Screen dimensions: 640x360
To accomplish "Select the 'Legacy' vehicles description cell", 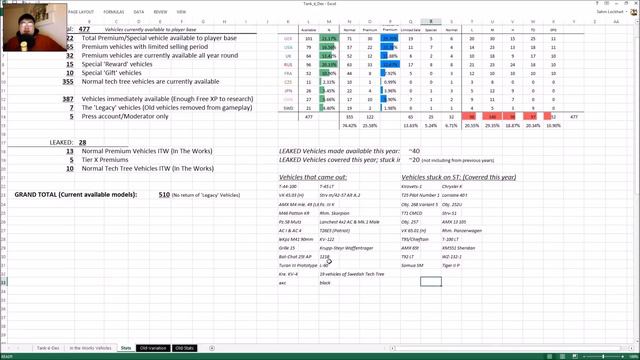I will coord(167,108).
